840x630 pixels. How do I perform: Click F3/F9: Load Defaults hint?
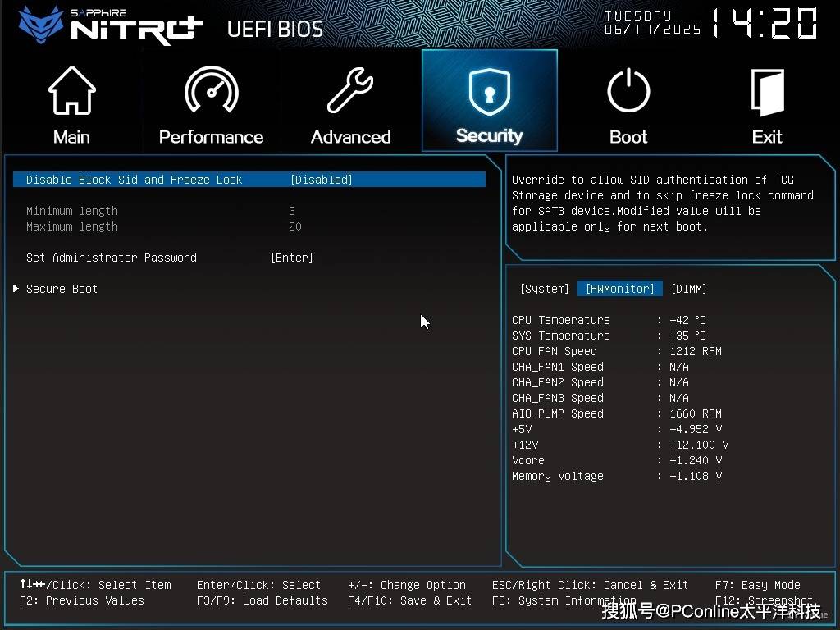(x=262, y=600)
